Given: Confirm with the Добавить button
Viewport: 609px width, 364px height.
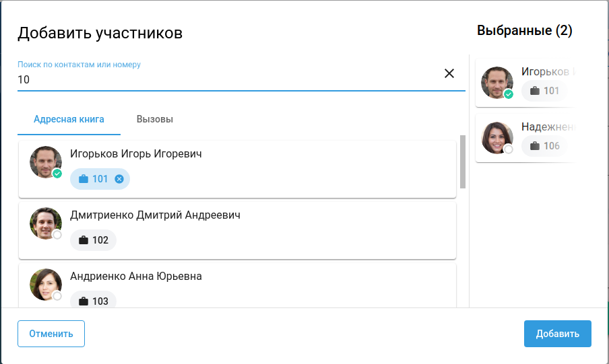Looking at the screenshot, I should coord(557,334).
